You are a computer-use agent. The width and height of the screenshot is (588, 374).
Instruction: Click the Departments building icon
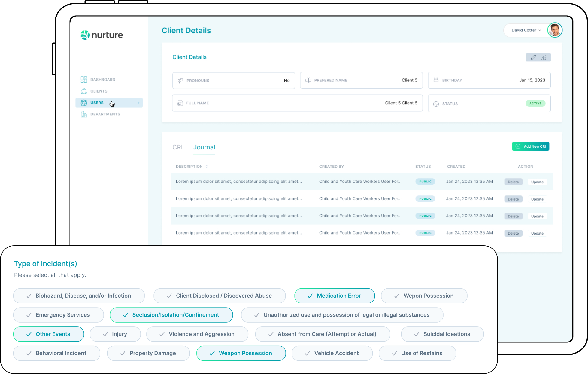[84, 114]
